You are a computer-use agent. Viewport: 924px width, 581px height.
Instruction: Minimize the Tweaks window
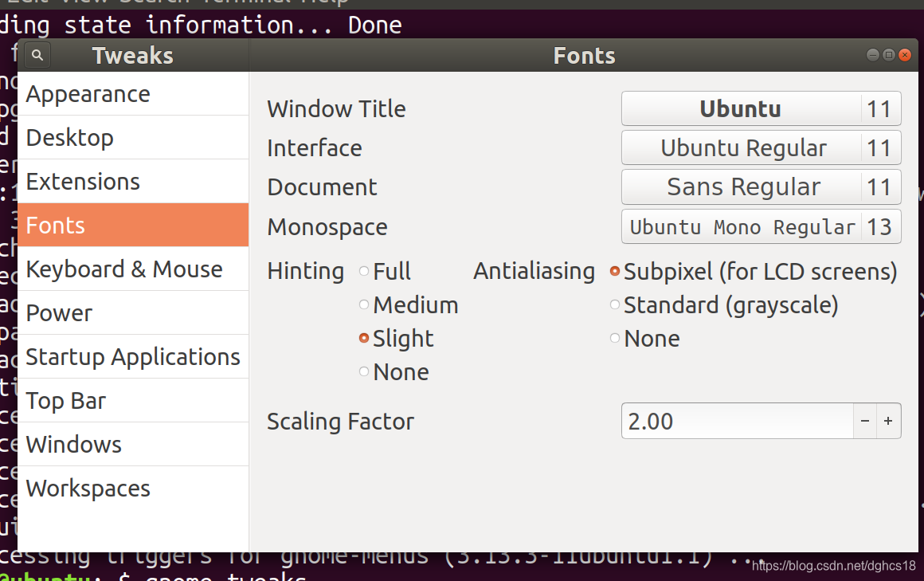click(873, 55)
